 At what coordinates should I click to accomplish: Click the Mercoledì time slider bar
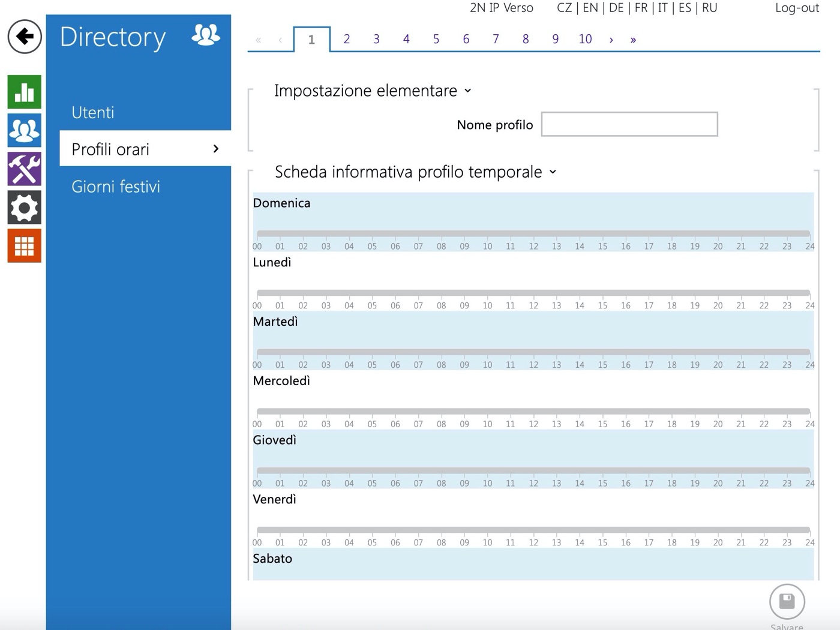pos(533,412)
